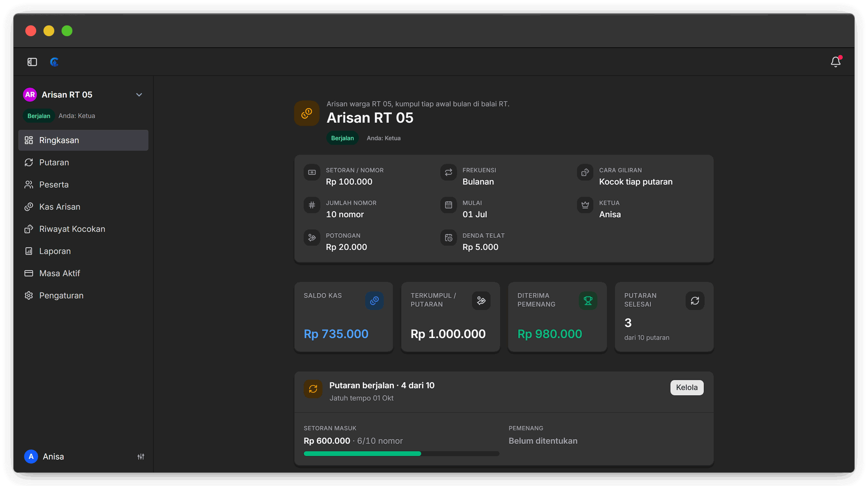Click the Jatuh tempo 01 Okt text
Image resolution: width=868 pixels, height=486 pixels.
click(x=361, y=398)
